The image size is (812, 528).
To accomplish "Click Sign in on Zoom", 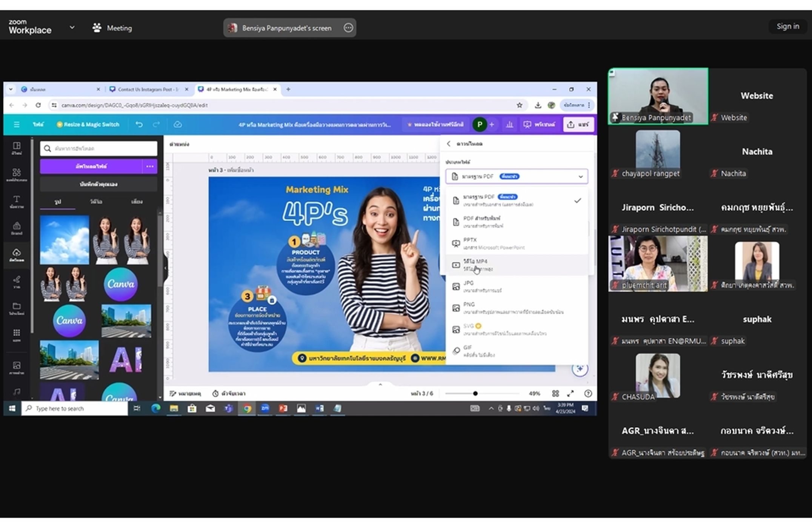I will pos(787,26).
